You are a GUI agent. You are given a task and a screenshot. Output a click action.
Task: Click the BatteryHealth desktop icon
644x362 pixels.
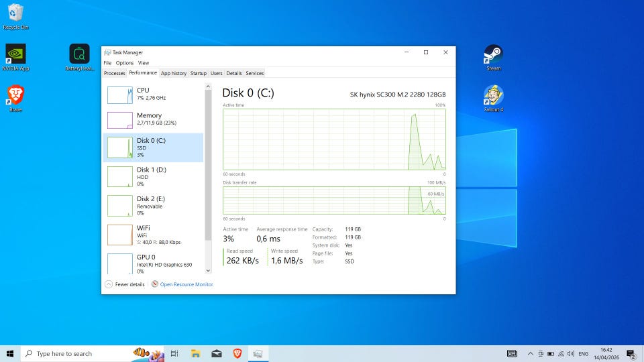click(79, 58)
